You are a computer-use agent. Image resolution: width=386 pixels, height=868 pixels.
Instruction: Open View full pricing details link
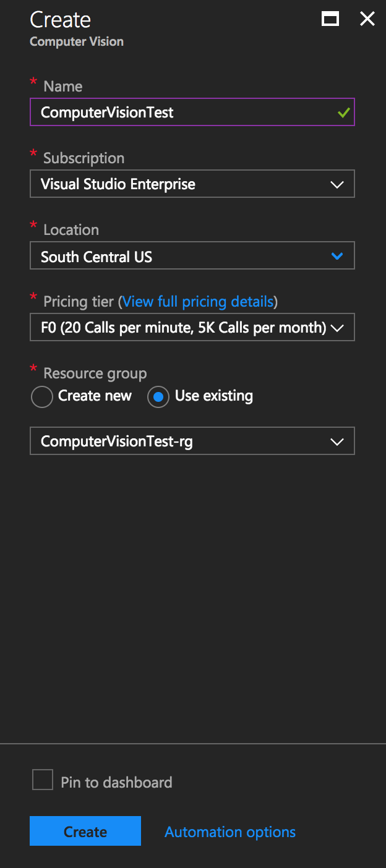coord(198,302)
